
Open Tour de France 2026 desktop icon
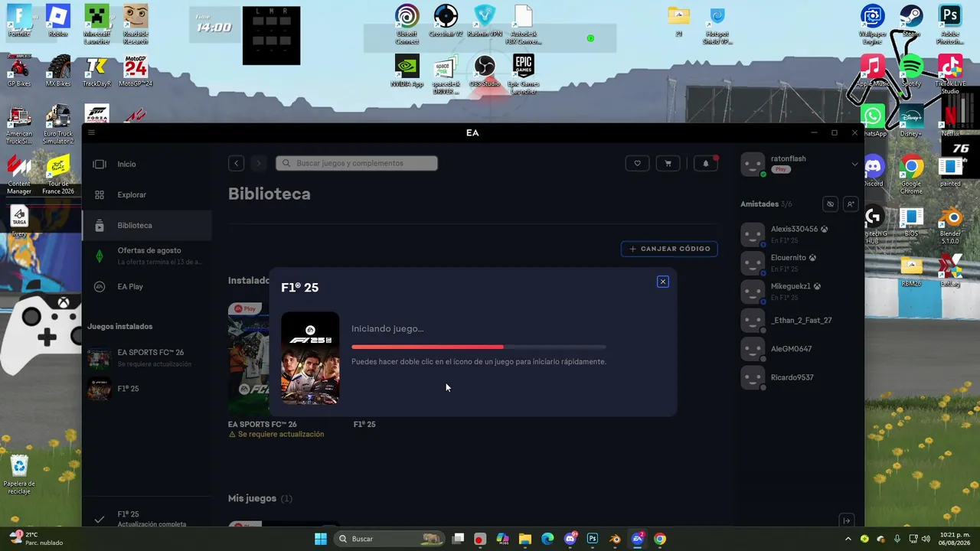pyautogui.click(x=58, y=174)
